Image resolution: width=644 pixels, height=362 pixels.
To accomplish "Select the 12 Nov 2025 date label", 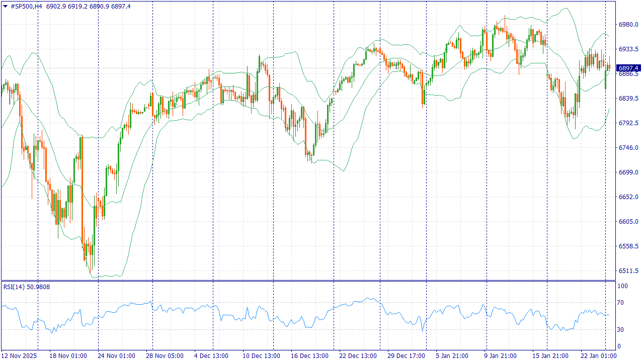I will (20, 356).
